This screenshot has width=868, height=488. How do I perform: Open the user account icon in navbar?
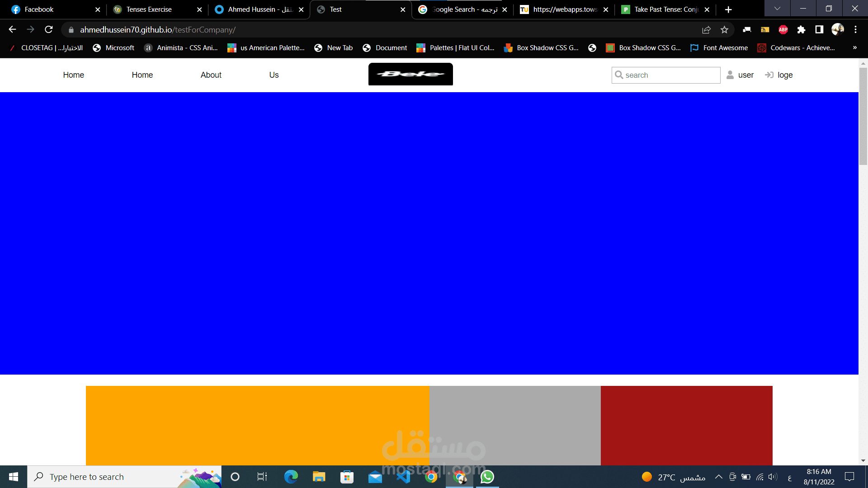tap(730, 75)
